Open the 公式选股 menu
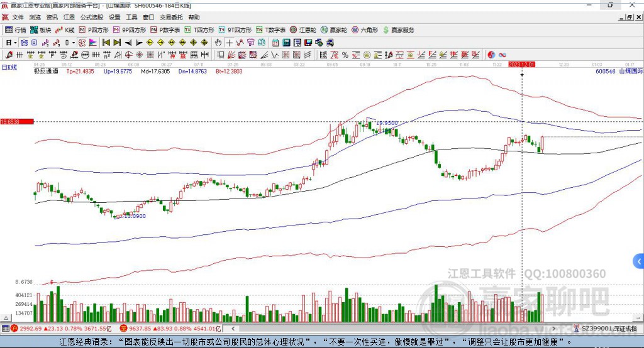The image size is (644, 348). pyautogui.click(x=92, y=17)
